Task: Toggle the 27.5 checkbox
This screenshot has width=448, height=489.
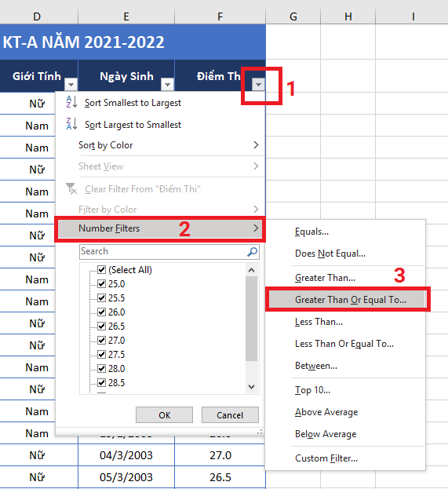Action: tap(102, 354)
